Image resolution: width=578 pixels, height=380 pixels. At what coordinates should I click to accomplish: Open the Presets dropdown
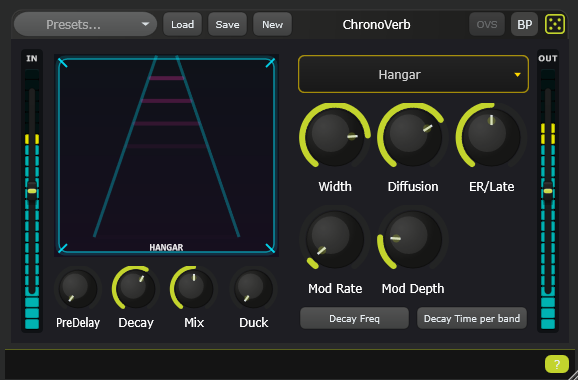(x=86, y=24)
